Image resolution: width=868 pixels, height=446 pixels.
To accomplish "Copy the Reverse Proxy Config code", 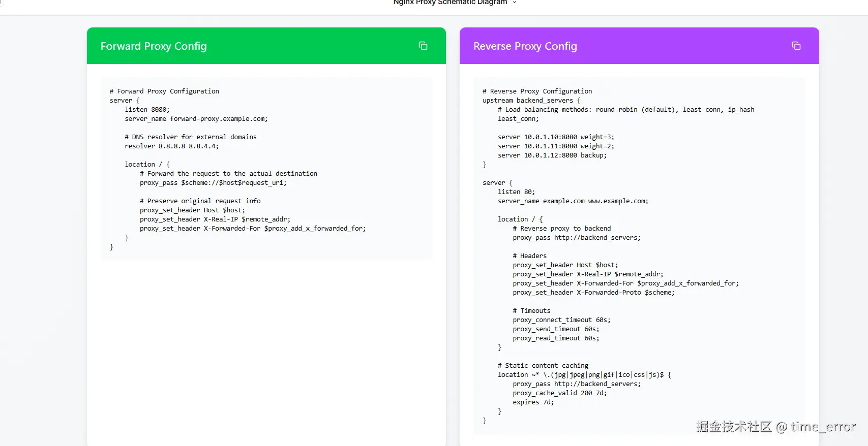I will coord(796,46).
